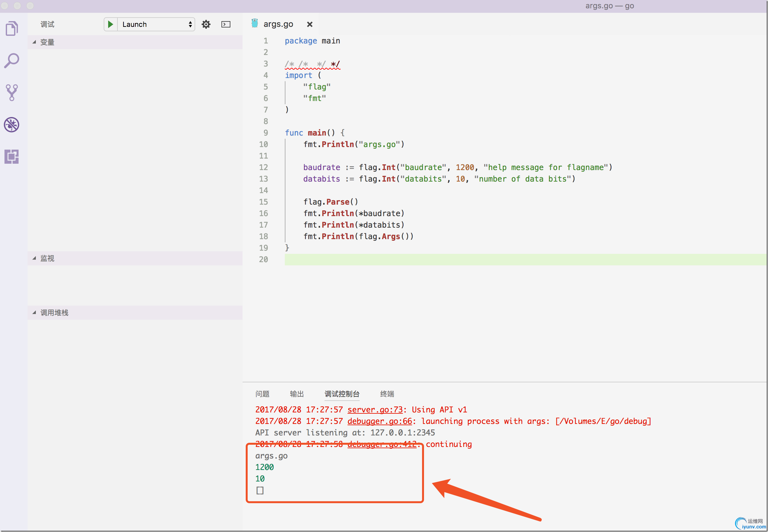Open the Extensions view
768x532 pixels.
[12, 156]
